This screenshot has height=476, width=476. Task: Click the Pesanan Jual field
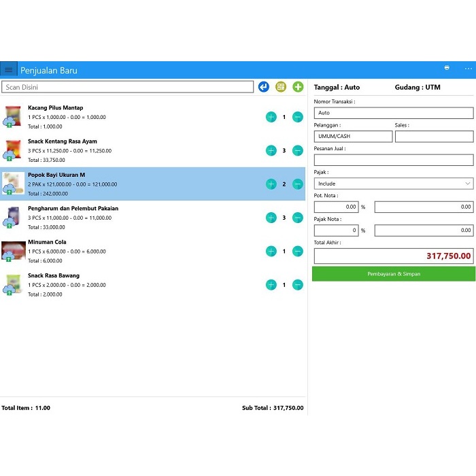pos(394,160)
